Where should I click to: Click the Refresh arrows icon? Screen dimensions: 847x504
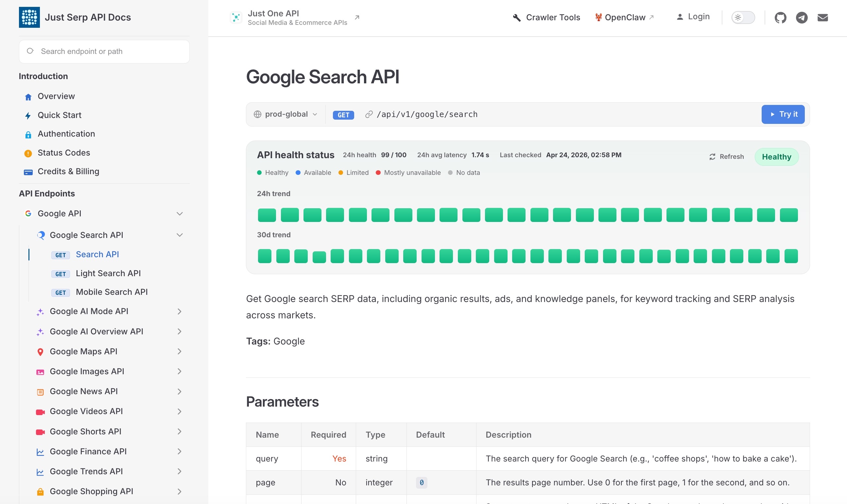pos(712,157)
